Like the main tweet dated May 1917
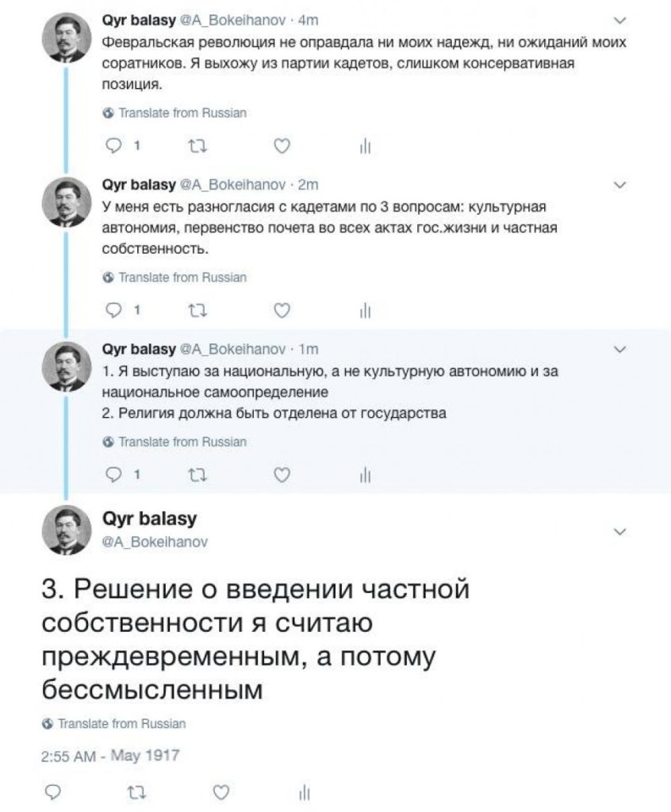Viewport: 671px width, 812px height. 220,791
